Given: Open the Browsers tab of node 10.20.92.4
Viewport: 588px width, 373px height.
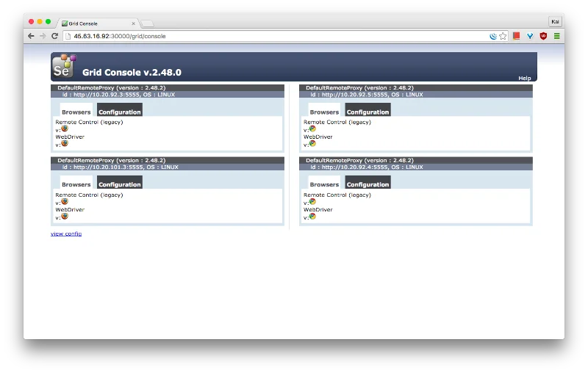Looking at the screenshot, I should pyautogui.click(x=324, y=183).
